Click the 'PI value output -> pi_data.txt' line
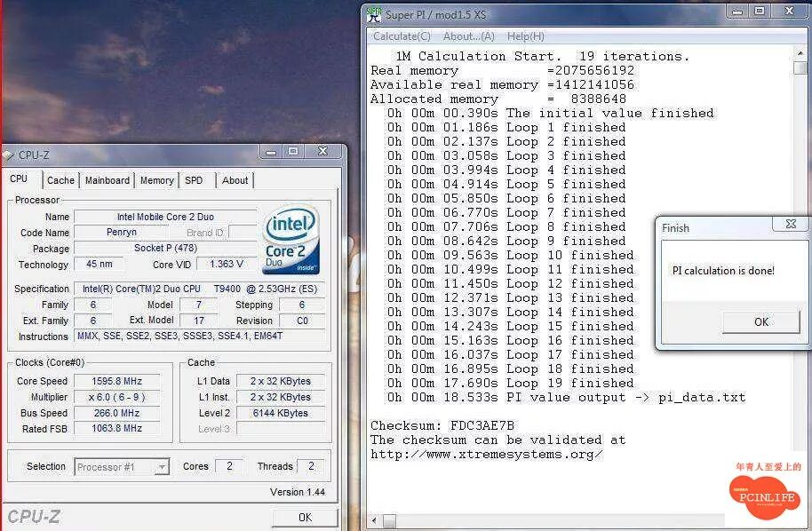This screenshot has height=531, width=812. pyautogui.click(x=567, y=397)
